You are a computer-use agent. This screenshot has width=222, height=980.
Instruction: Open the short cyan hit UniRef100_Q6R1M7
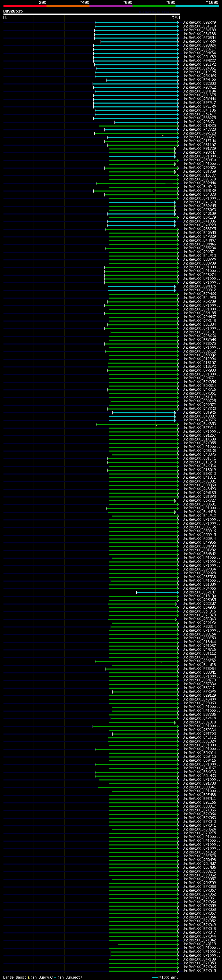point(199,592)
